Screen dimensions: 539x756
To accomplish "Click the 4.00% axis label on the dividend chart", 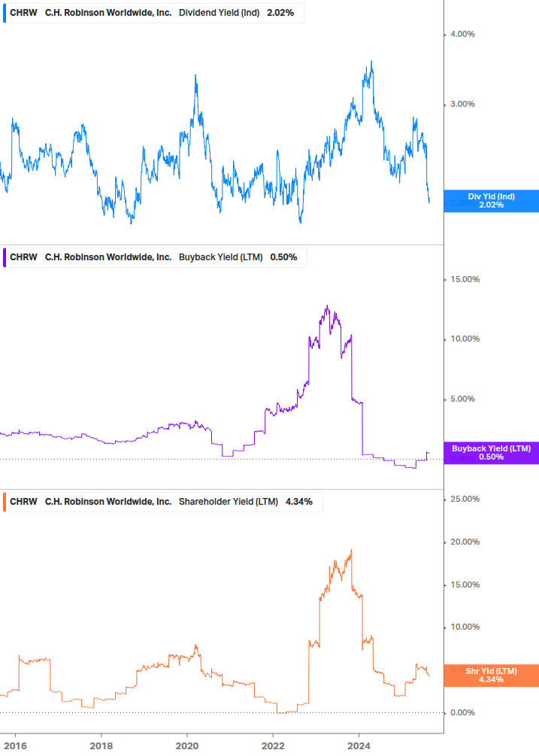I will pyautogui.click(x=462, y=35).
